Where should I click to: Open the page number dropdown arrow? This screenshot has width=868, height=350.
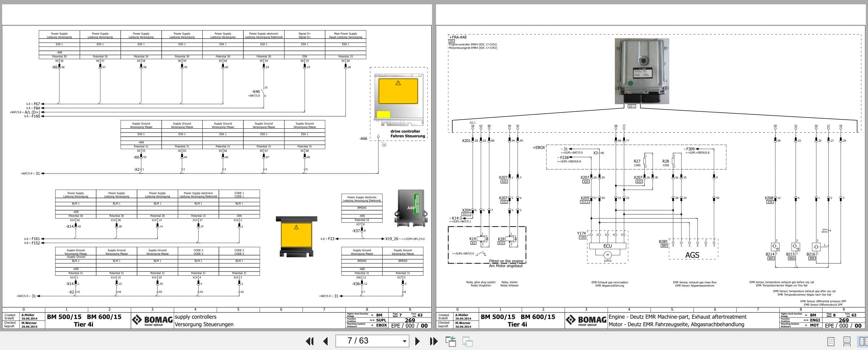click(404, 341)
